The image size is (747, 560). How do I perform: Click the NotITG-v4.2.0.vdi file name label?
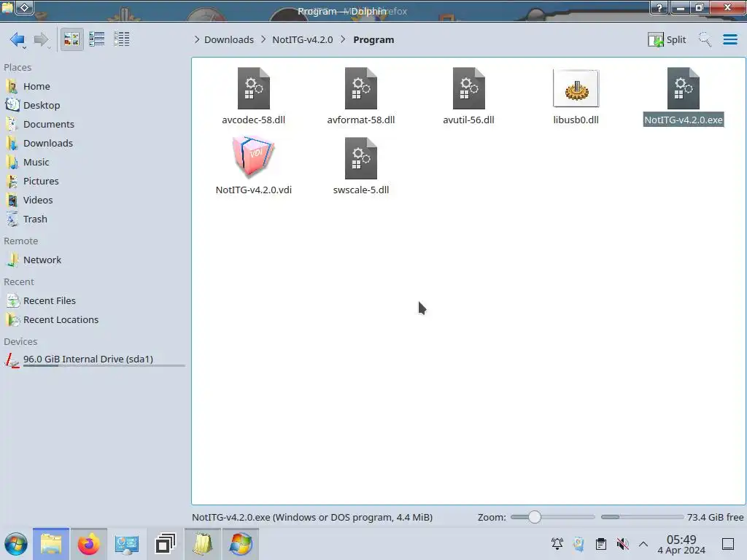tap(253, 190)
